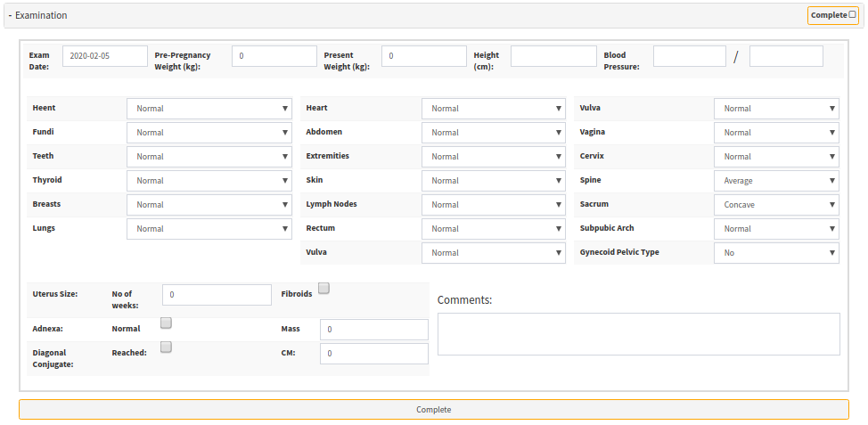Collapse the Examination section header
The width and height of the screenshot is (868, 425).
[x=37, y=16]
